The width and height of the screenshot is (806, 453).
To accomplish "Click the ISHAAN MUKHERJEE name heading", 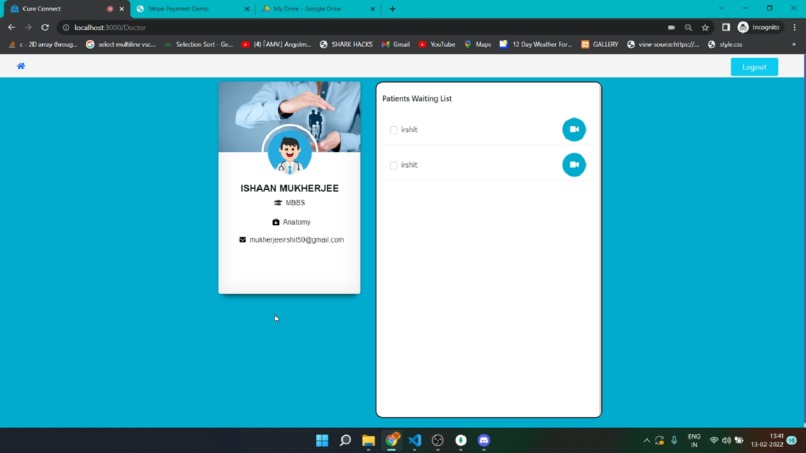I will coord(289,188).
